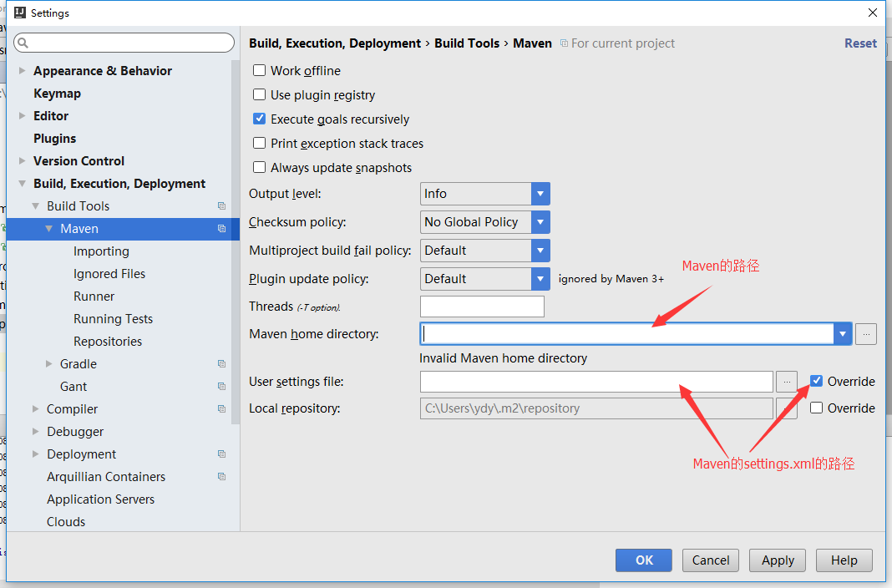Click the Apply button
The width and height of the screenshot is (892, 588).
[778, 560]
